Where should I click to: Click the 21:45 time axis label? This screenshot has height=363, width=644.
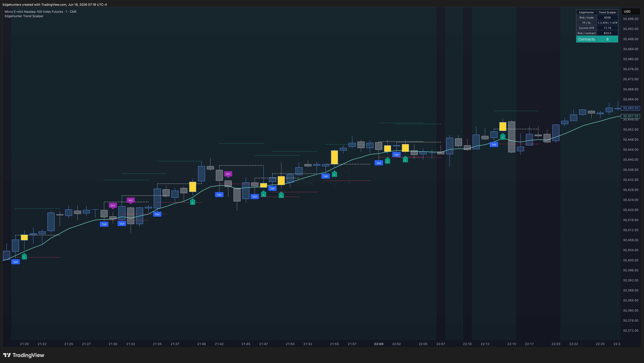(246, 344)
